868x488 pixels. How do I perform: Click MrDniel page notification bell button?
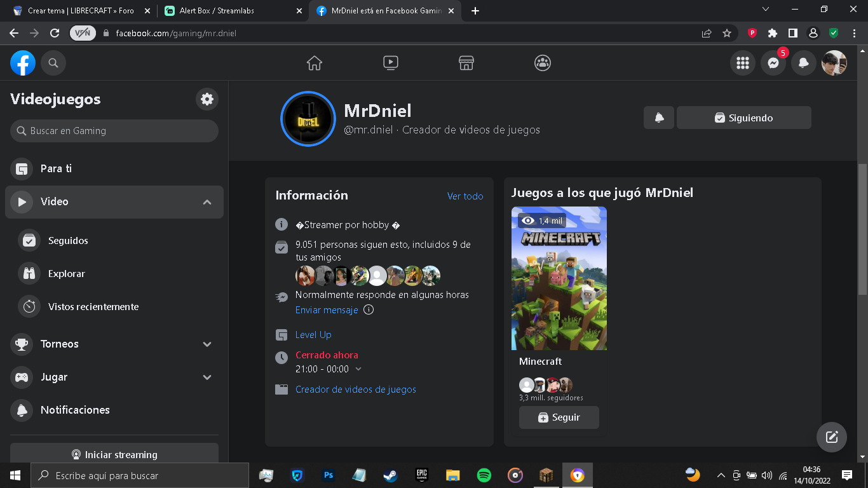[660, 118]
